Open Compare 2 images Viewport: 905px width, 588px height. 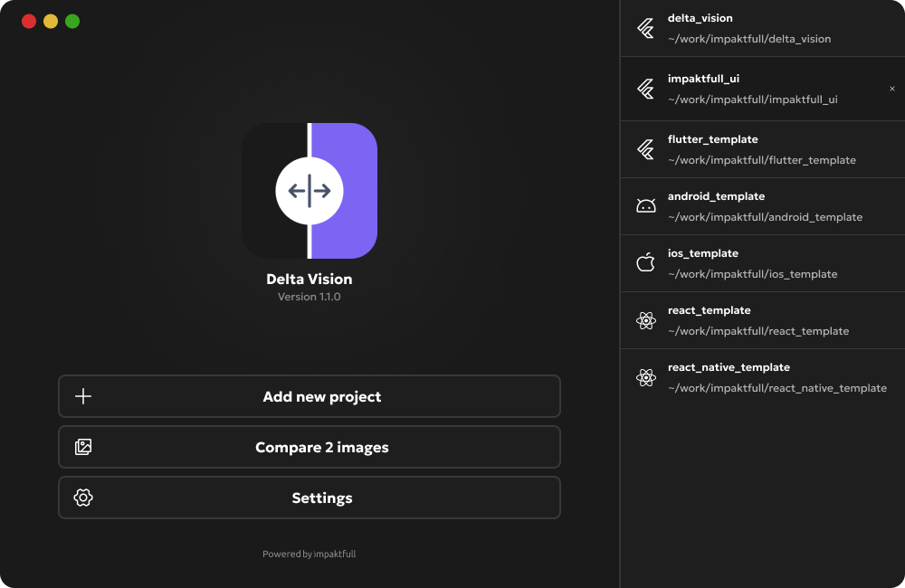310,447
